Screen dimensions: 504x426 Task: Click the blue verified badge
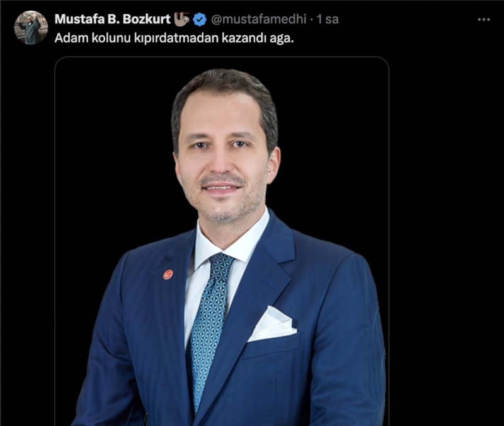[200, 20]
